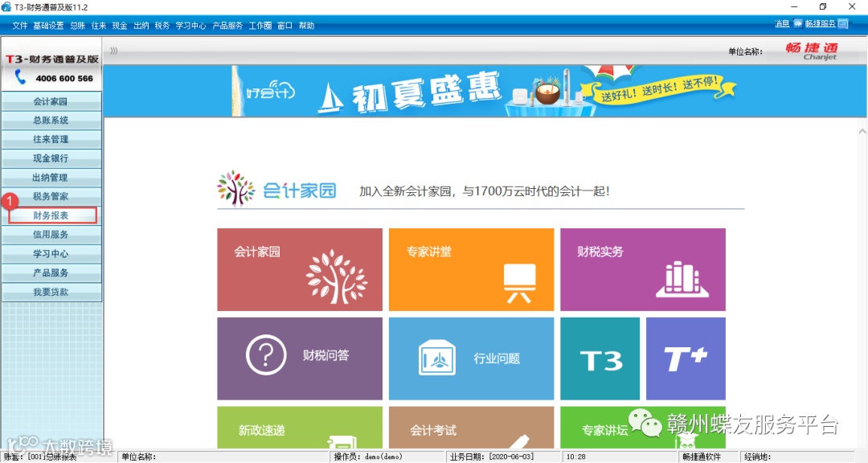Select 信用服务 in the sidebar

click(51, 235)
